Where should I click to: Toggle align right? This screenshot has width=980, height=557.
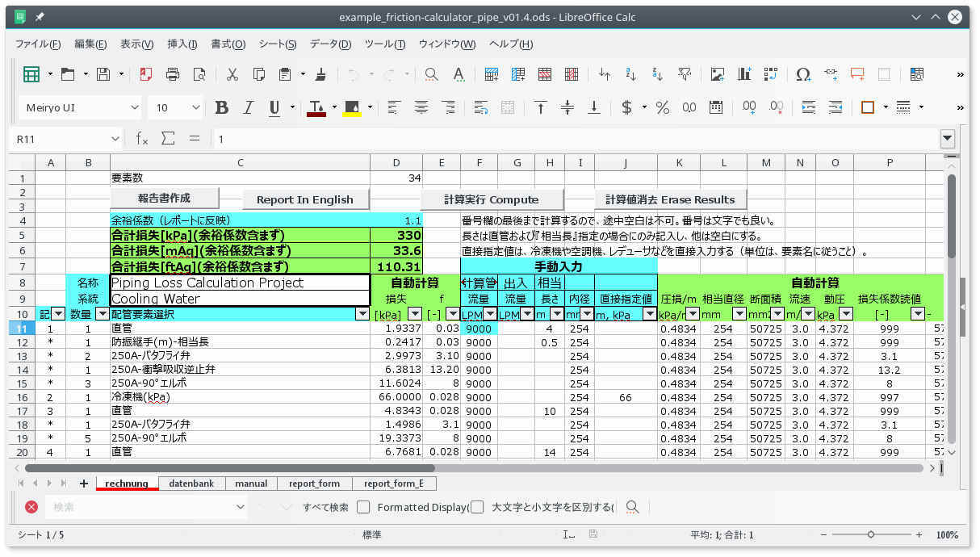tap(448, 107)
